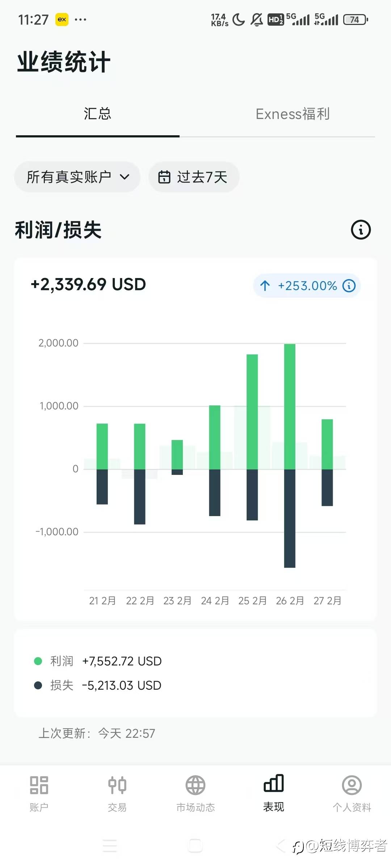Open the 交易 trading candlestick icon

tap(117, 786)
